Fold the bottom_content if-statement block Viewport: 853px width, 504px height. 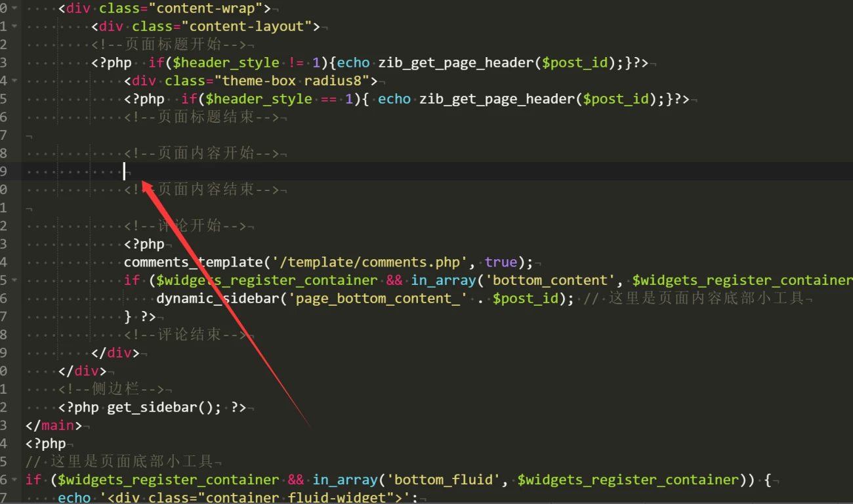click(x=14, y=281)
